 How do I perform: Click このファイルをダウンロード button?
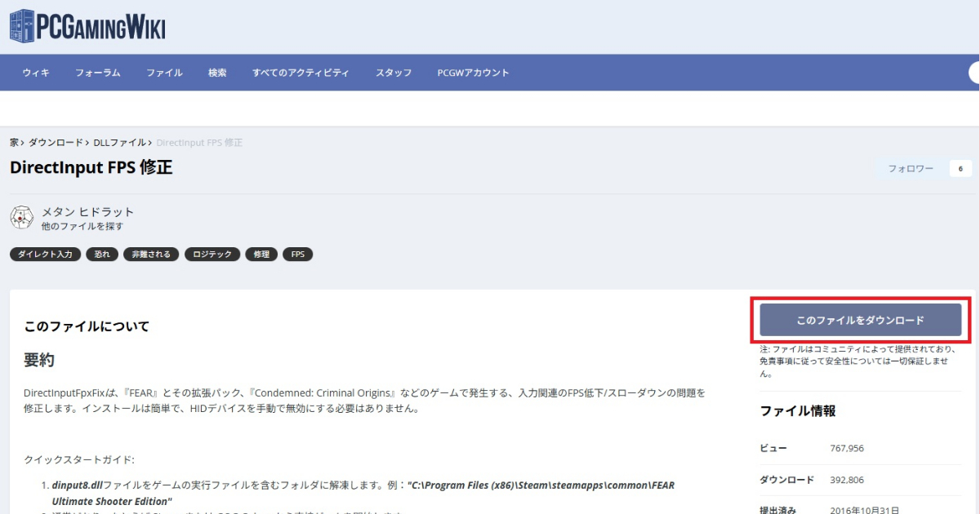(x=860, y=320)
